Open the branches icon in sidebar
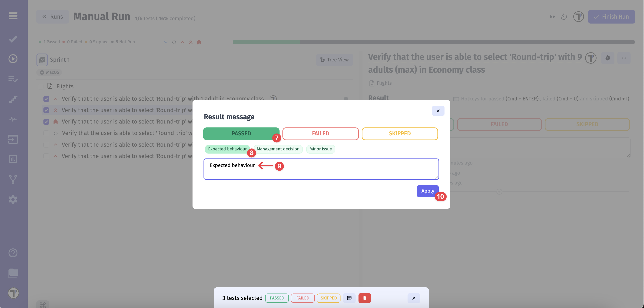 [x=13, y=179]
